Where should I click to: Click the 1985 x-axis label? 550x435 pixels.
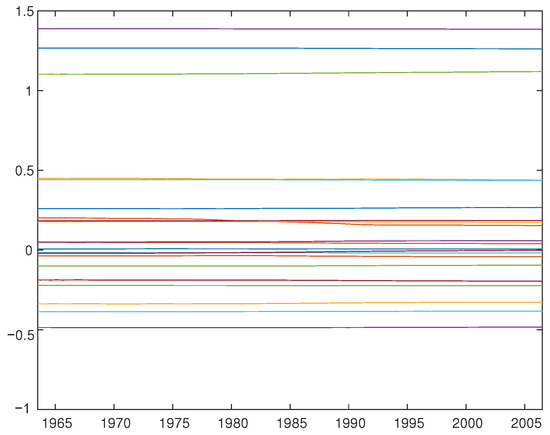click(291, 423)
